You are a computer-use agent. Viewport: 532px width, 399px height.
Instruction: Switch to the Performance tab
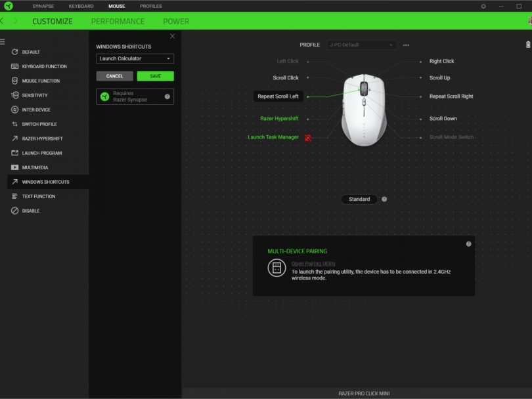[x=118, y=21]
